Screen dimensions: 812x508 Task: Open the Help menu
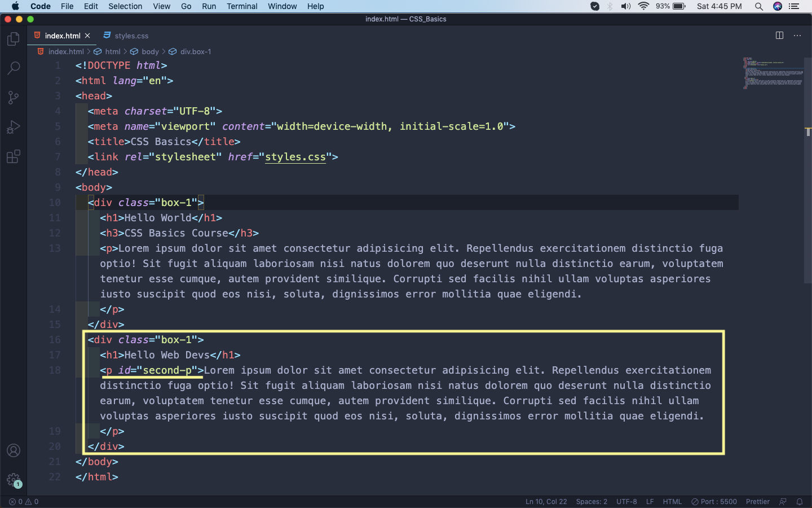(315, 6)
